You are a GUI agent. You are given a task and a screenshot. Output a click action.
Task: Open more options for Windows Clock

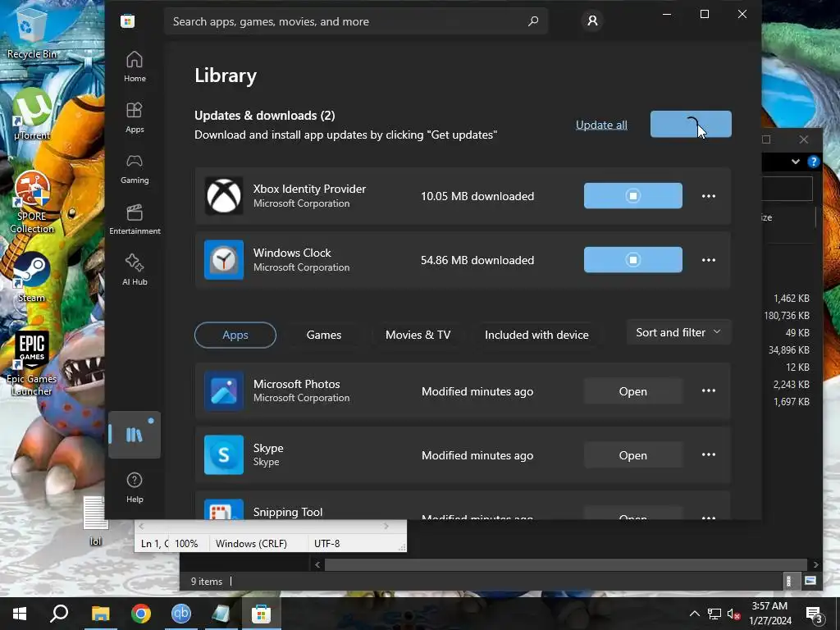[708, 260]
